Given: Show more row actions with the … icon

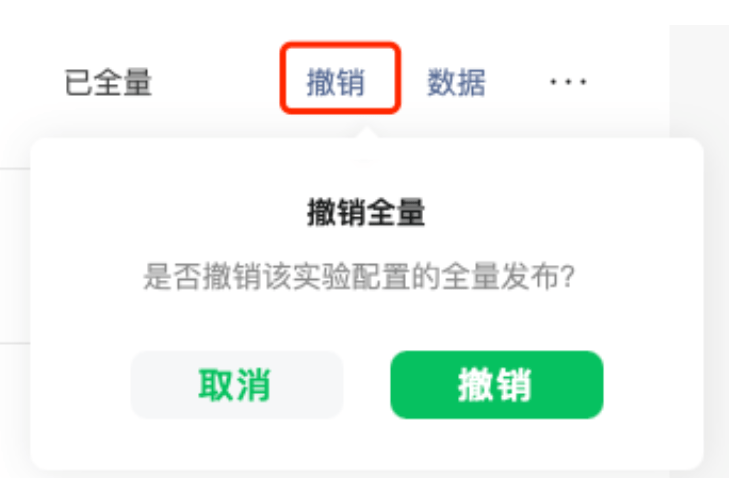Looking at the screenshot, I should [568, 82].
